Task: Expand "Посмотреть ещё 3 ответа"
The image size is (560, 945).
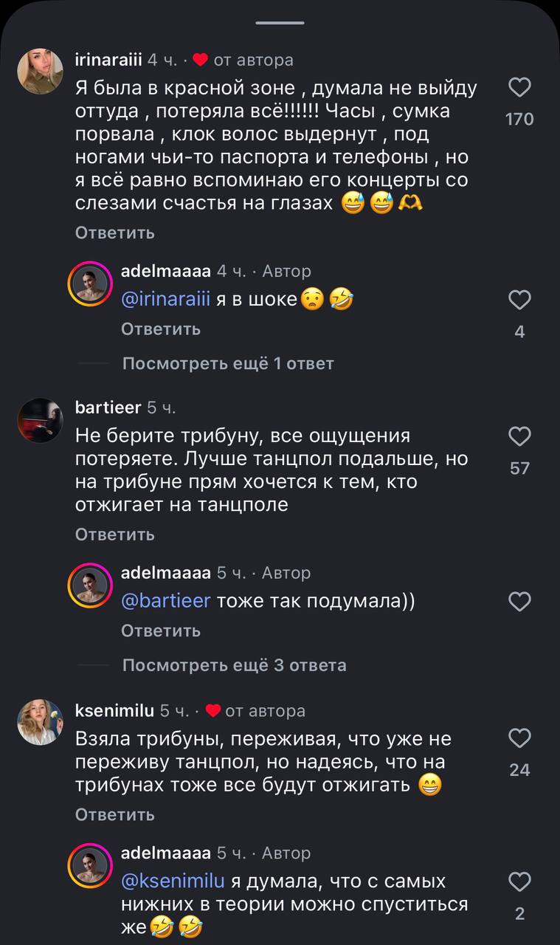Action: pos(234,665)
